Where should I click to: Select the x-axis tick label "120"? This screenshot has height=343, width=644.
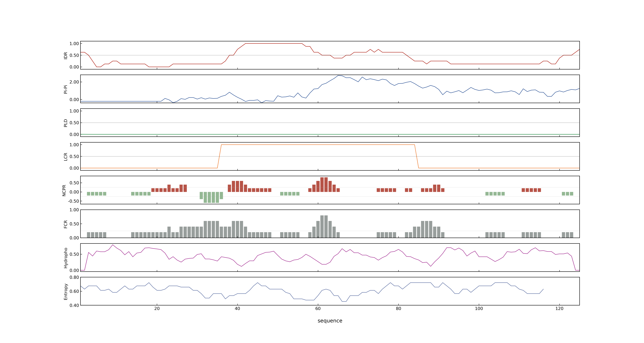pos(559,308)
